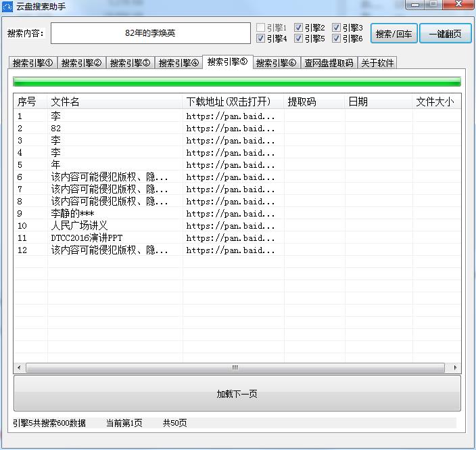476x450 pixels.
Task: Click download link in row 10
Action: [231, 226]
